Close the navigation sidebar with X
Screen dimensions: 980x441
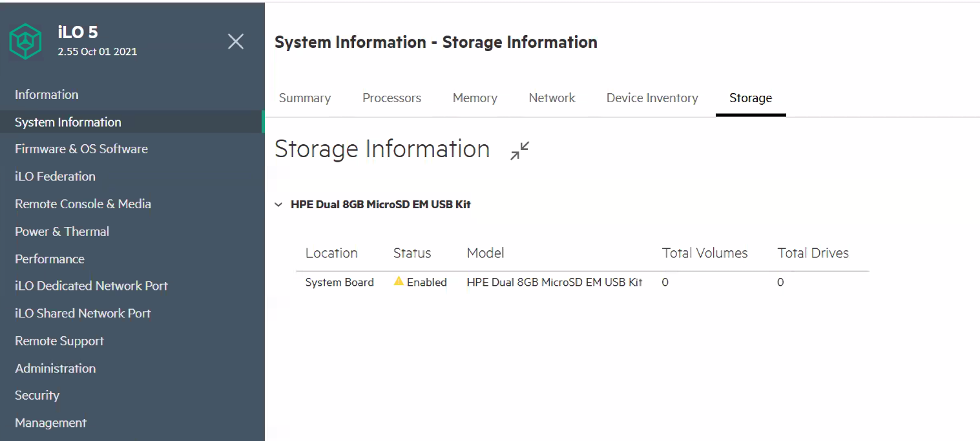tap(236, 41)
